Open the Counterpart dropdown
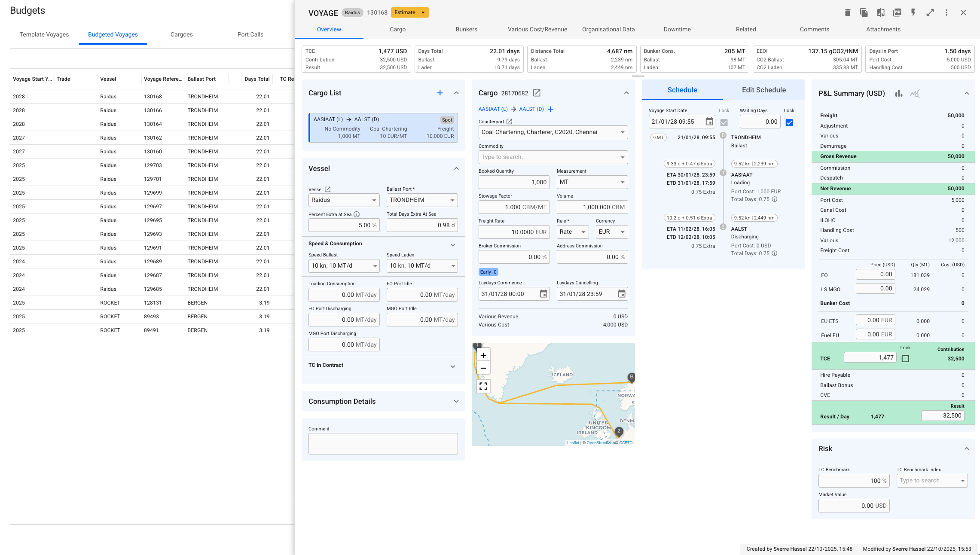Viewport: 980px width, 555px height. 622,132
